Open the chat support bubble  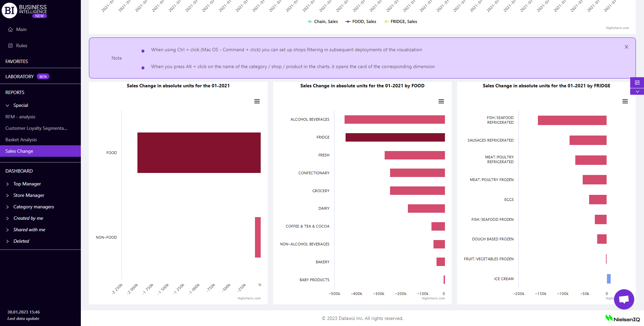pyautogui.click(x=624, y=299)
